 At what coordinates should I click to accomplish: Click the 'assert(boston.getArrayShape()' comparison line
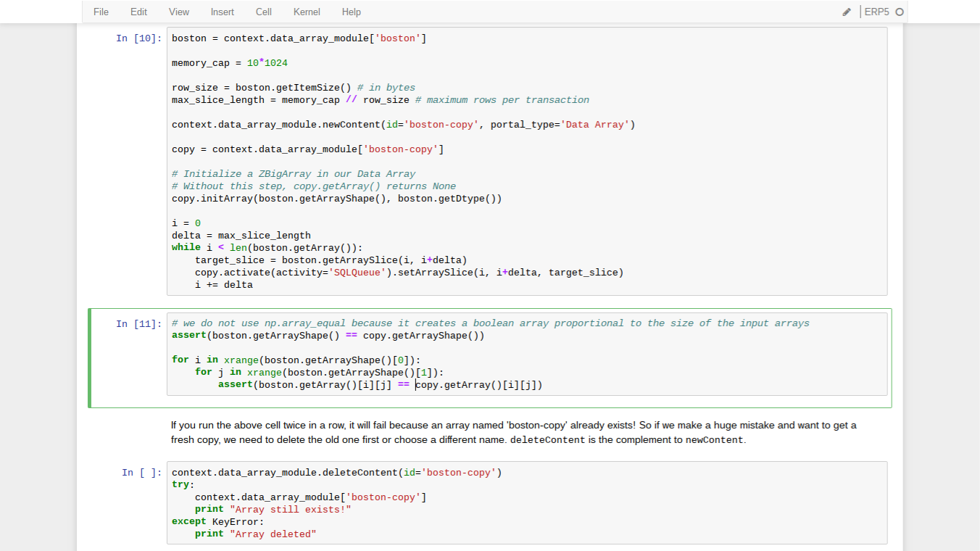coord(328,336)
